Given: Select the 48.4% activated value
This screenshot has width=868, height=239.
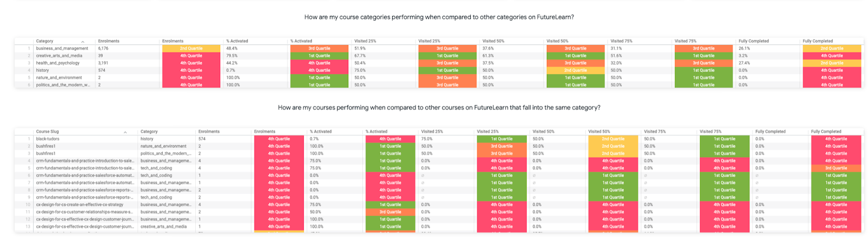Looking at the screenshot, I should (x=232, y=48).
